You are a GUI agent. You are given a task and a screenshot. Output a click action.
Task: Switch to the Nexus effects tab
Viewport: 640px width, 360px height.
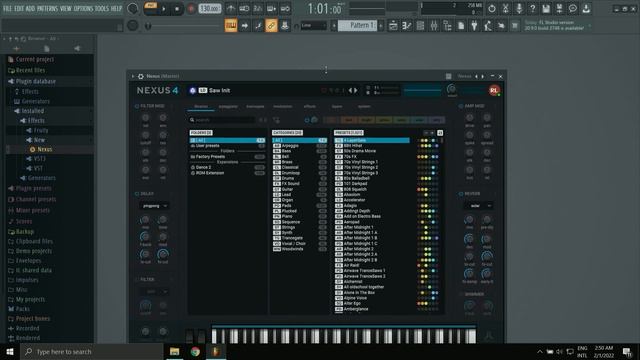310,107
